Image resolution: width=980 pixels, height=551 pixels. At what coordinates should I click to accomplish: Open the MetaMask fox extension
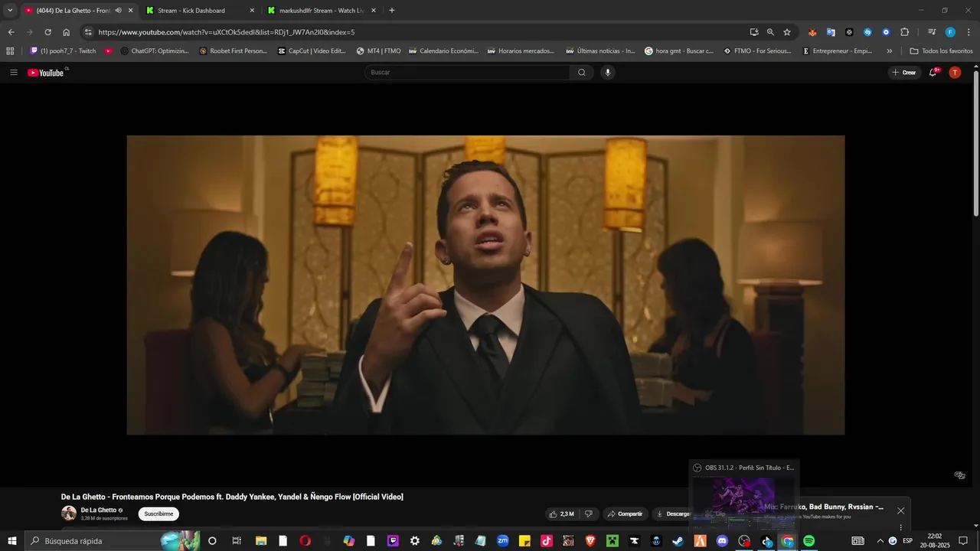(x=812, y=32)
